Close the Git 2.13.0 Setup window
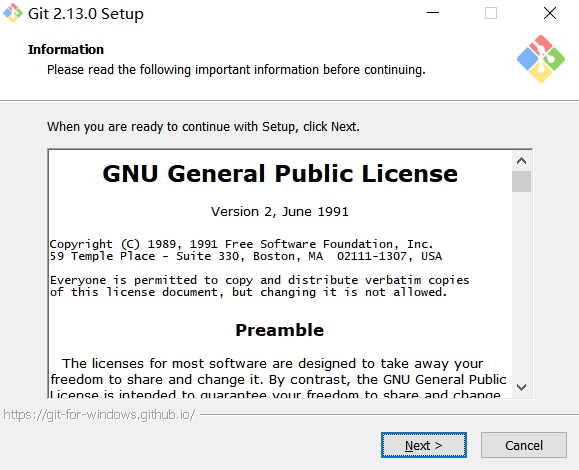 pyautogui.click(x=550, y=13)
